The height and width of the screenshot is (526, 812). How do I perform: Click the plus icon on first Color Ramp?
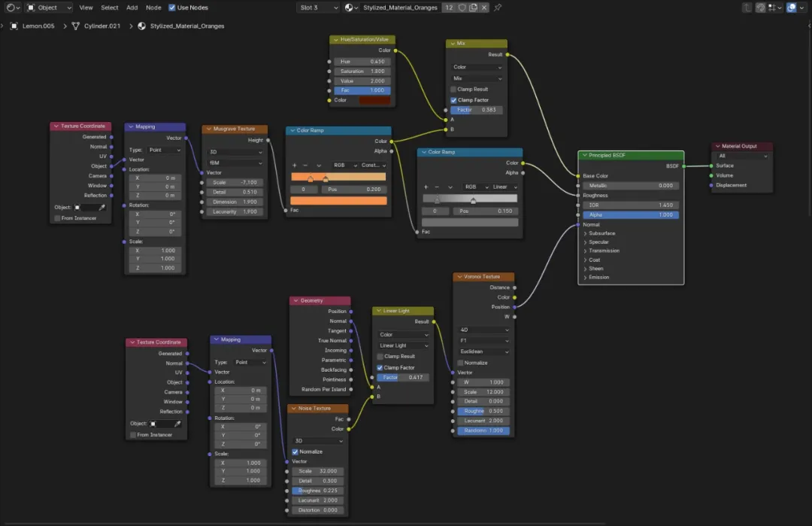coord(294,166)
